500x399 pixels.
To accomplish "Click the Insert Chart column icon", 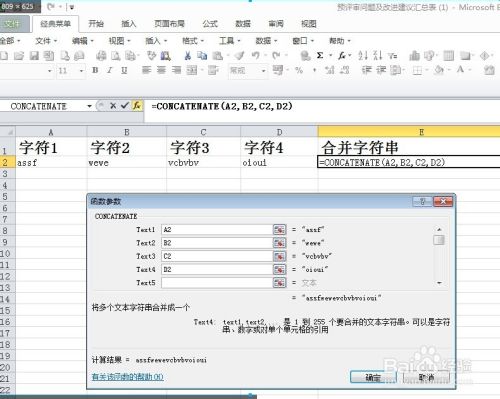I will pyautogui.click(x=414, y=56).
